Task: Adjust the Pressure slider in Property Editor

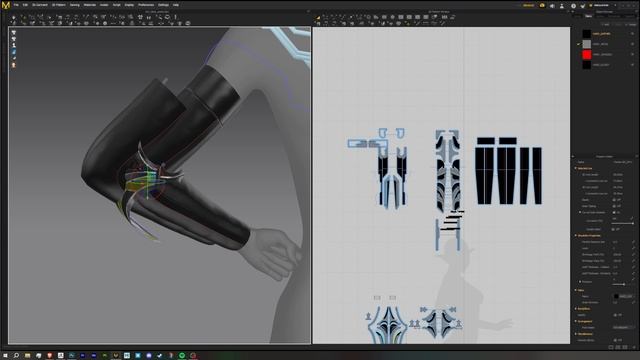Action: pos(624,284)
